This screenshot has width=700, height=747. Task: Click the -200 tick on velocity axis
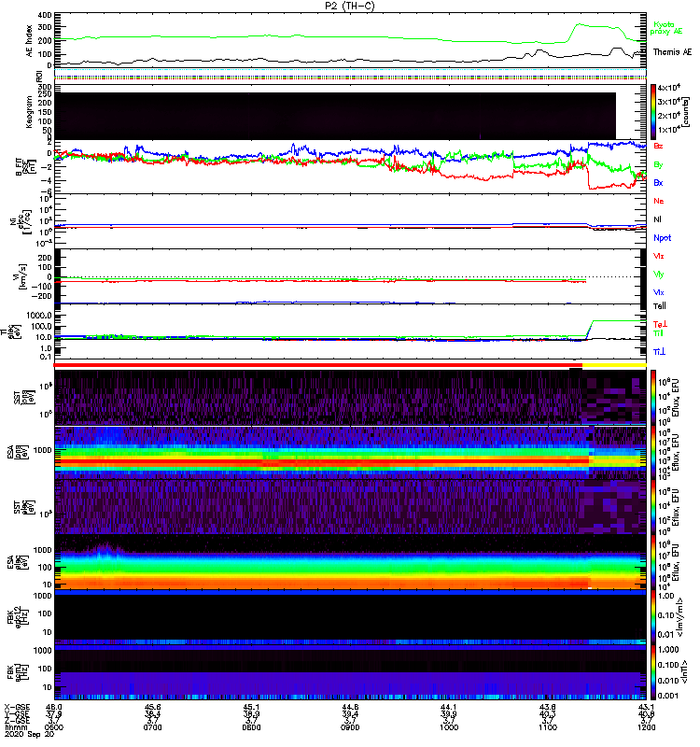[x=41, y=296]
